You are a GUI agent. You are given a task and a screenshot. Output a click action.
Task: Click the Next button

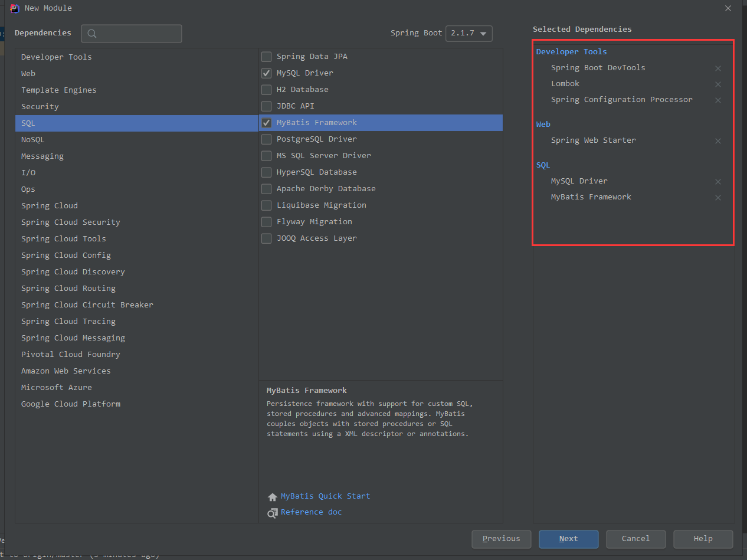click(x=569, y=539)
